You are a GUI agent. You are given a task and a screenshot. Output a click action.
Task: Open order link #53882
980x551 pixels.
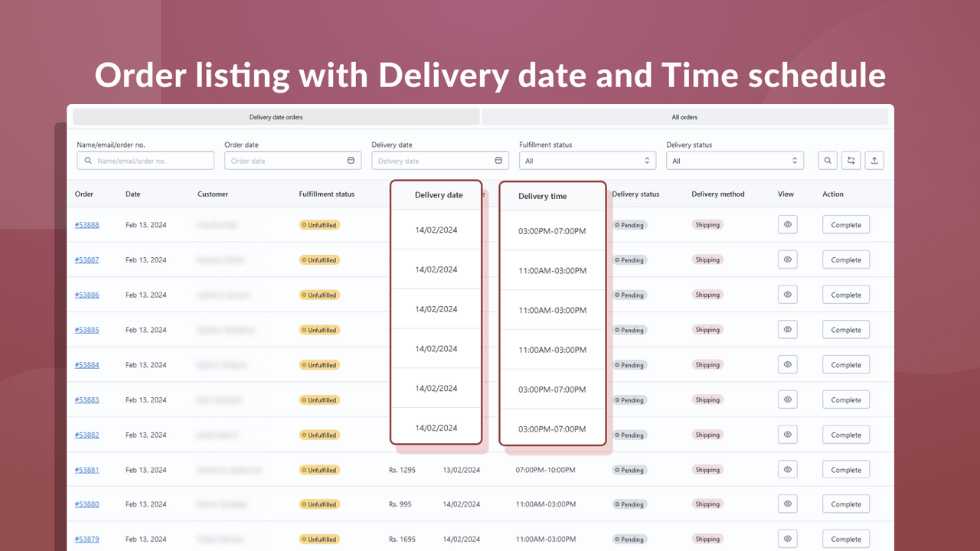pyautogui.click(x=87, y=435)
